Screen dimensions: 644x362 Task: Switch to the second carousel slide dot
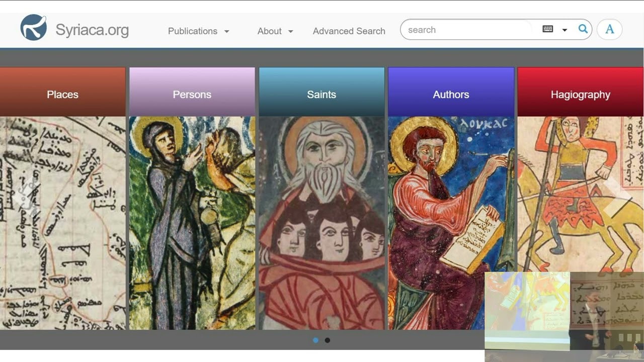click(328, 340)
